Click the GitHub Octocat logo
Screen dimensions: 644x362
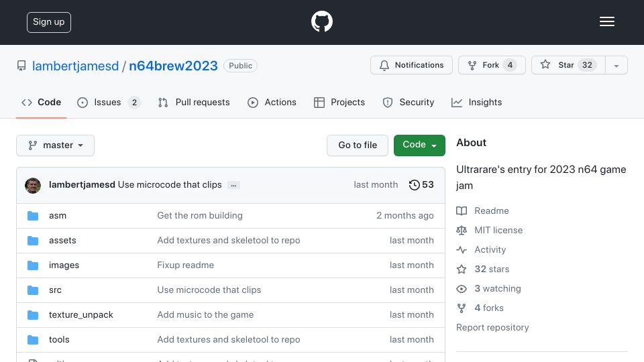pos(321,21)
